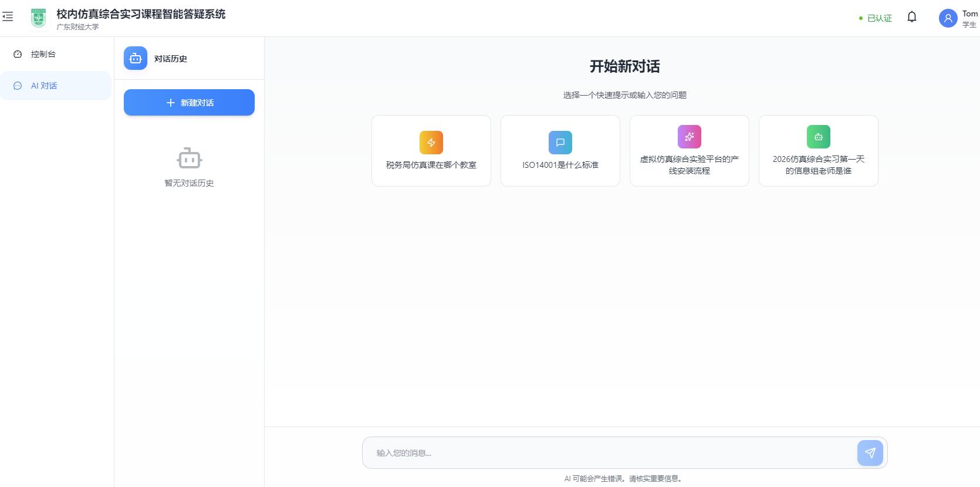Image resolution: width=980 pixels, height=487 pixels.
Task: Click the green robot prompt icon
Action: 818,137
